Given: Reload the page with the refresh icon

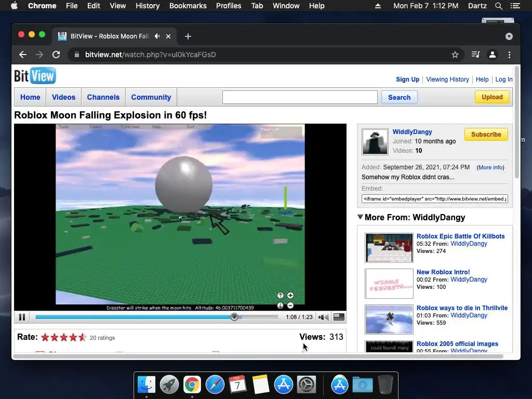Looking at the screenshot, I should [x=56, y=55].
